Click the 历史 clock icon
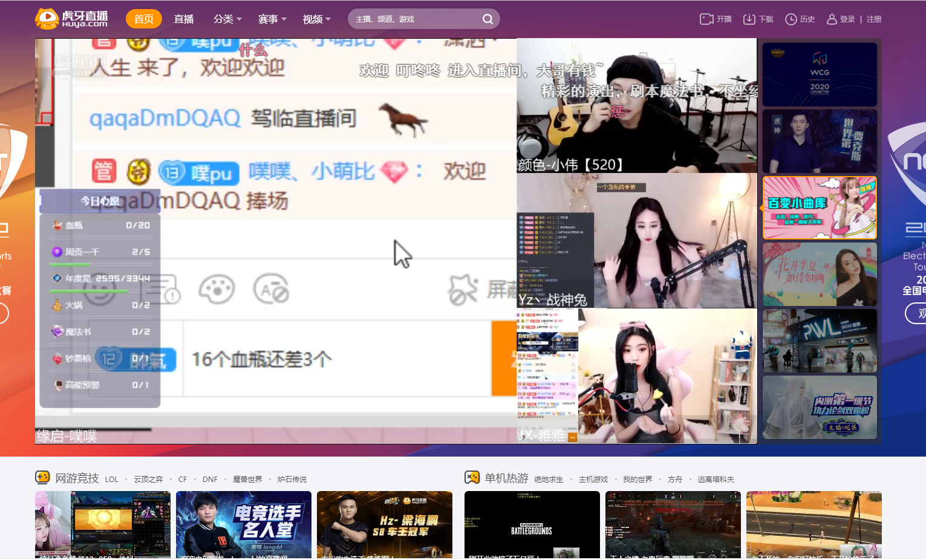Viewport: 926px width, 560px height. pyautogui.click(x=791, y=19)
